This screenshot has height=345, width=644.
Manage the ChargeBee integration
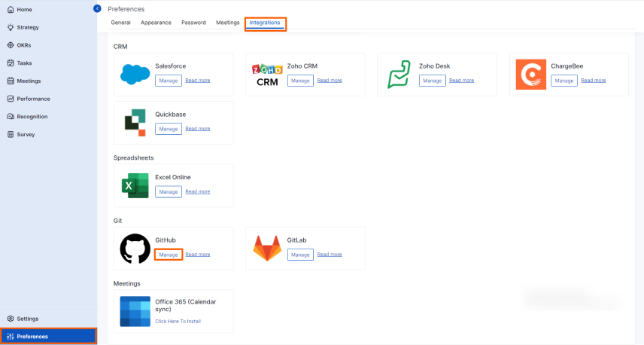click(x=564, y=81)
